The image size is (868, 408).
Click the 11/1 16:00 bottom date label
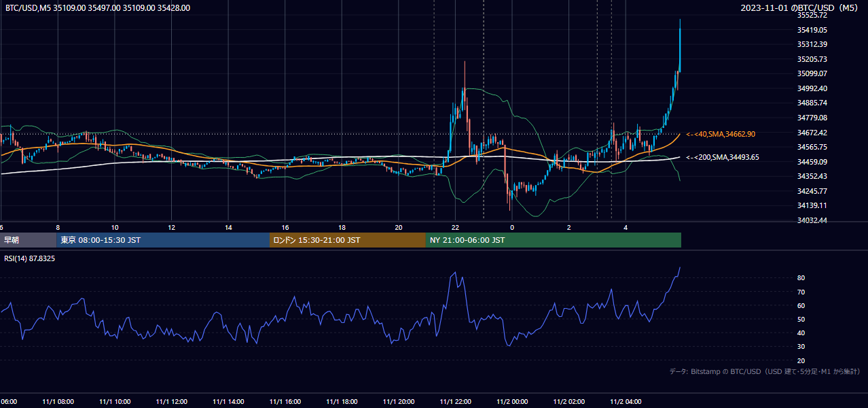[285, 402]
